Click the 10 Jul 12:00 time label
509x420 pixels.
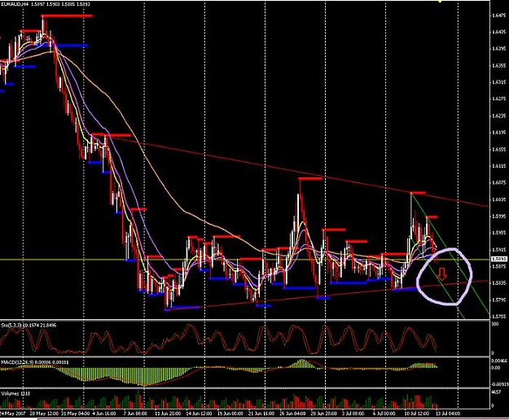coord(416,413)
